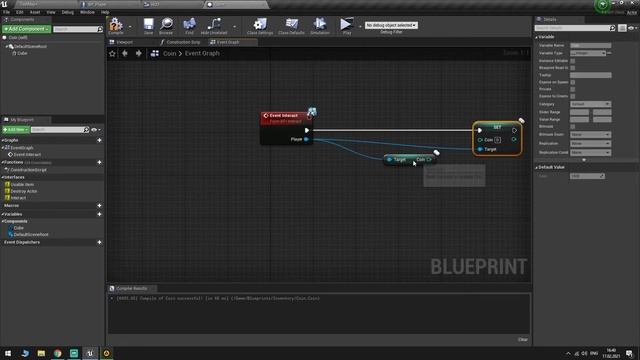
Task: Click the Compile toolbar icon
Action: pyautogui.click(x=116, y=24)
